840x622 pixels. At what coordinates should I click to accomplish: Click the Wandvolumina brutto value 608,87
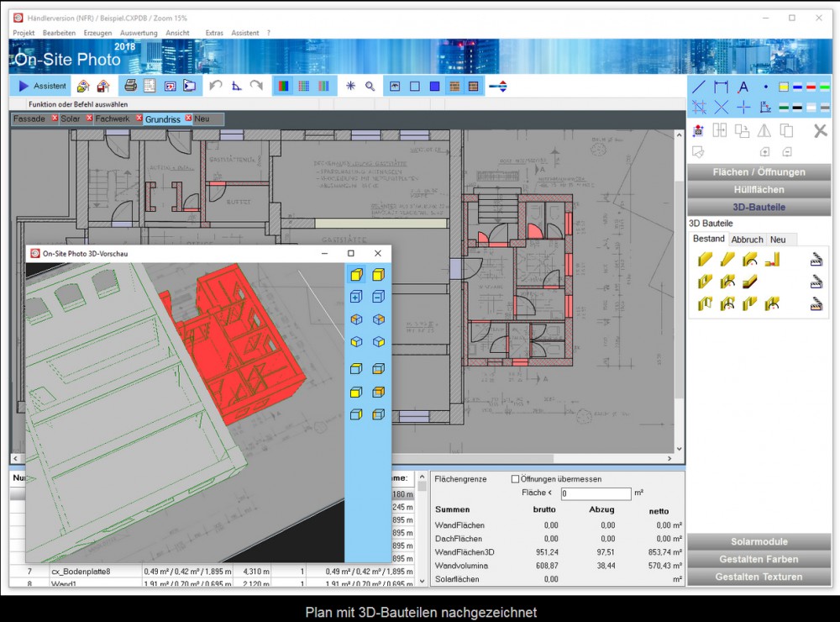pyautogui.click(x=547, y=565)
